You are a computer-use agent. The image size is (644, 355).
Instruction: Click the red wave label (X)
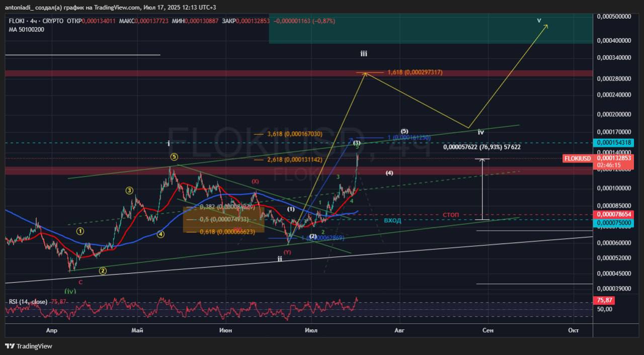(255, 181)
